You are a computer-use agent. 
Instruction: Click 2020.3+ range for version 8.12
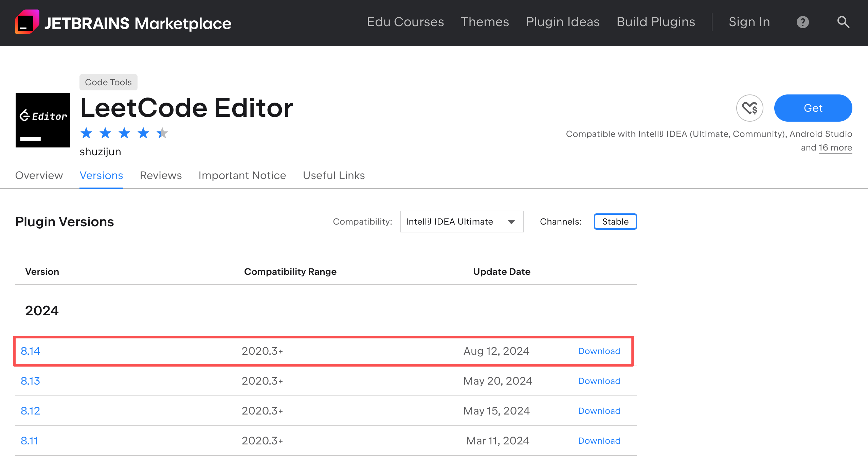coord(262,411)
